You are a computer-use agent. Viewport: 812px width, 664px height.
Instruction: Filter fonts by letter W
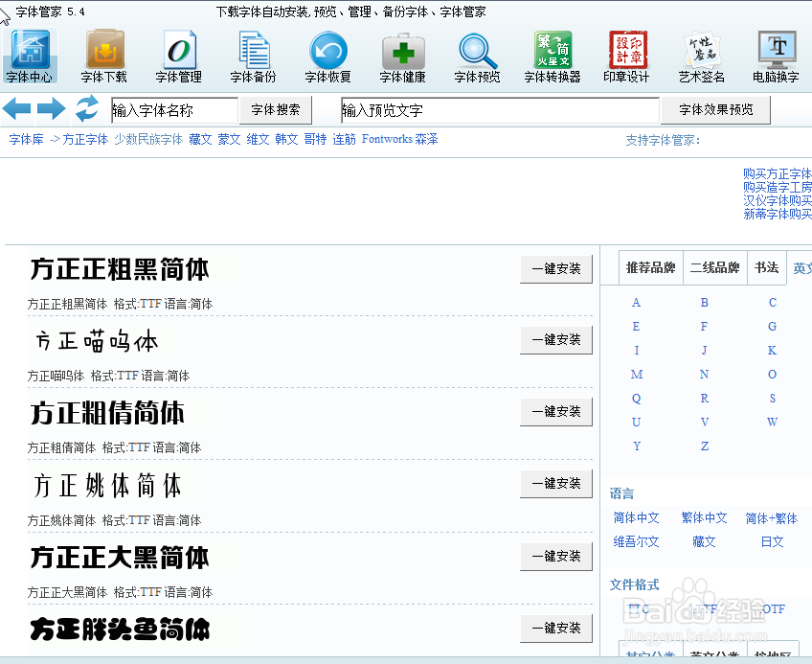pos(772,422)
